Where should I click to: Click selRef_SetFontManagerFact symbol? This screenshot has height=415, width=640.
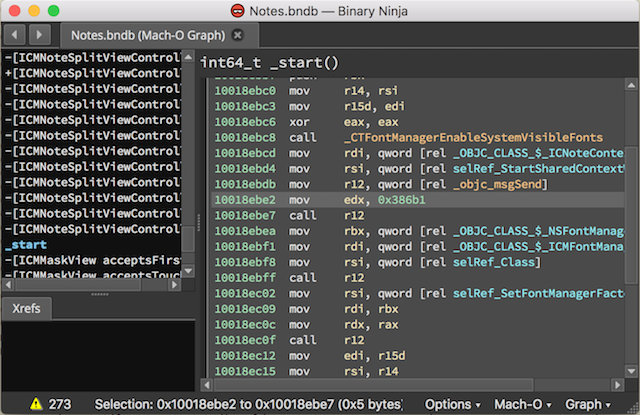coord(538,293)
